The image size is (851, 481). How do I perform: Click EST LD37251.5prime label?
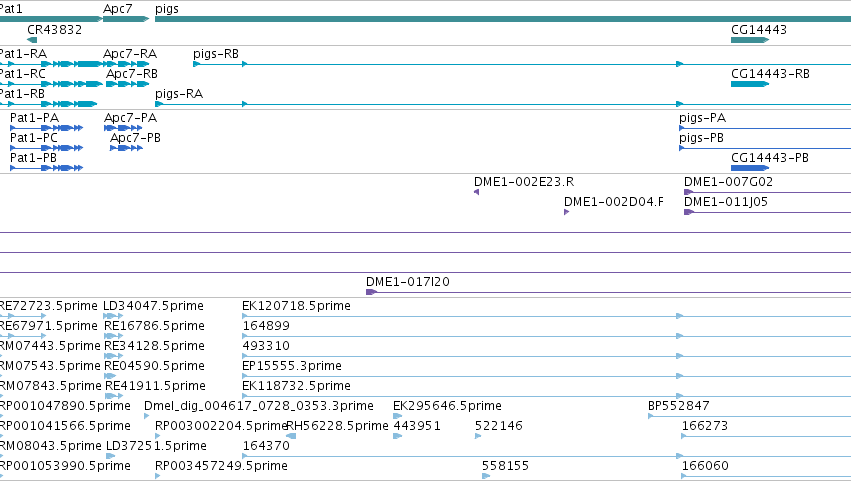point(156,446)
